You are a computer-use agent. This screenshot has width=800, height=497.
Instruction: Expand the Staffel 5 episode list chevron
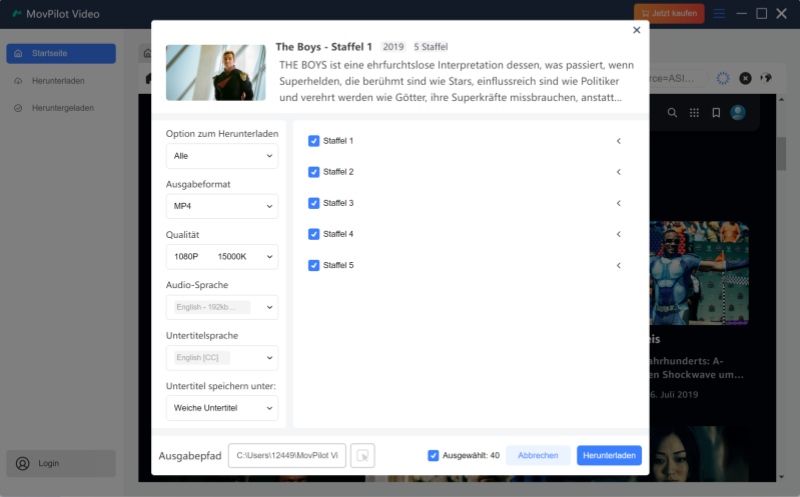(x=618, y=265)
